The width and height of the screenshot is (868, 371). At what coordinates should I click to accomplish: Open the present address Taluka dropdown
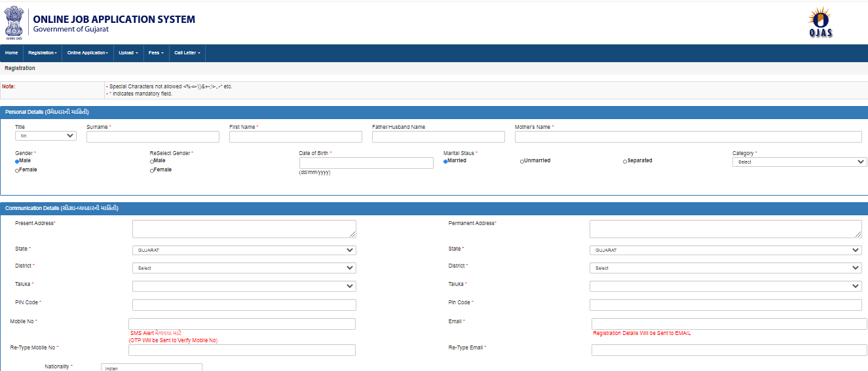(244, 286)
